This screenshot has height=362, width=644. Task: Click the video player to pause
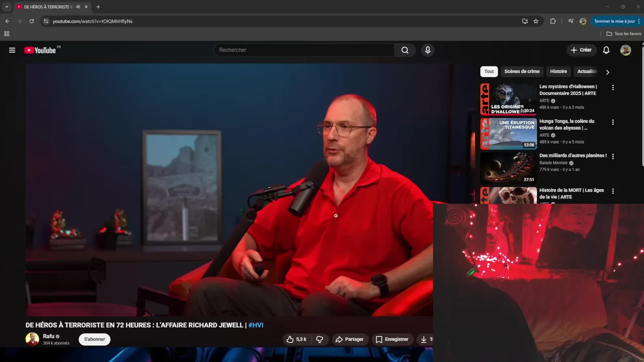[x=229, y=190]
